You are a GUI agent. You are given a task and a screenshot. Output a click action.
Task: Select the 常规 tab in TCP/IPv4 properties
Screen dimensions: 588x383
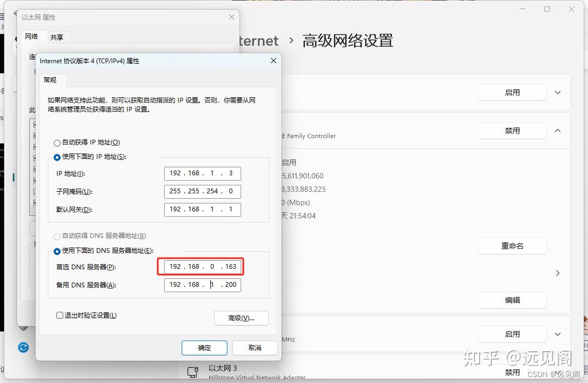50,80
